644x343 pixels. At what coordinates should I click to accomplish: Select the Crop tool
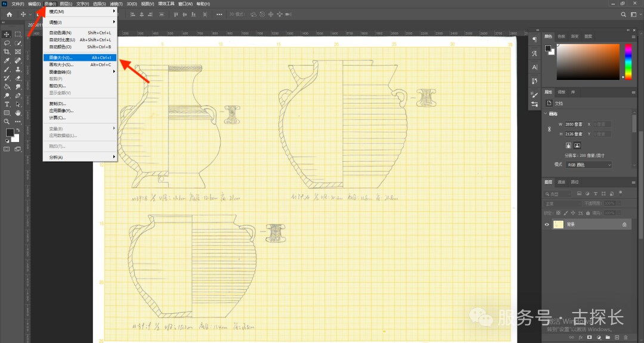click(x=7, y=52)
